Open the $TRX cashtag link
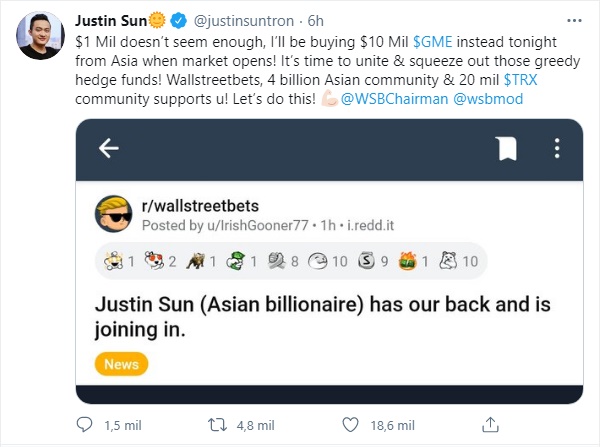Screen dimensions: 601x447 pos(520,80)
